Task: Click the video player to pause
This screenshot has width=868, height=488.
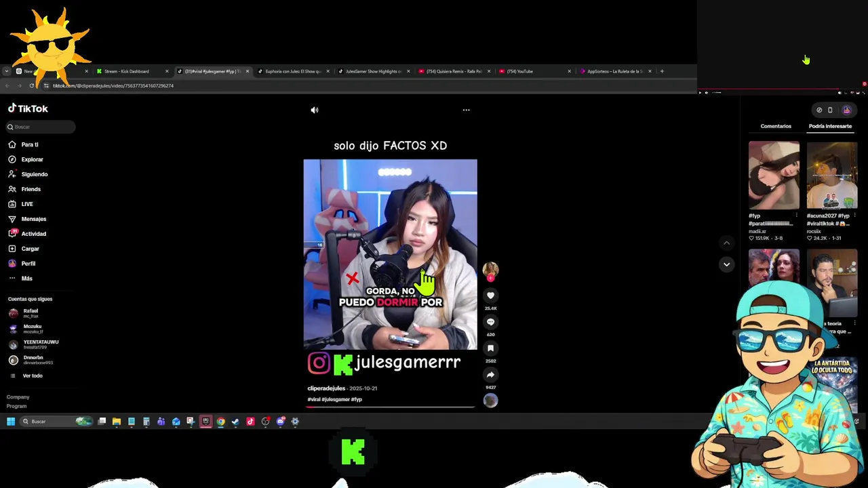Action: [x=390, y=254]
